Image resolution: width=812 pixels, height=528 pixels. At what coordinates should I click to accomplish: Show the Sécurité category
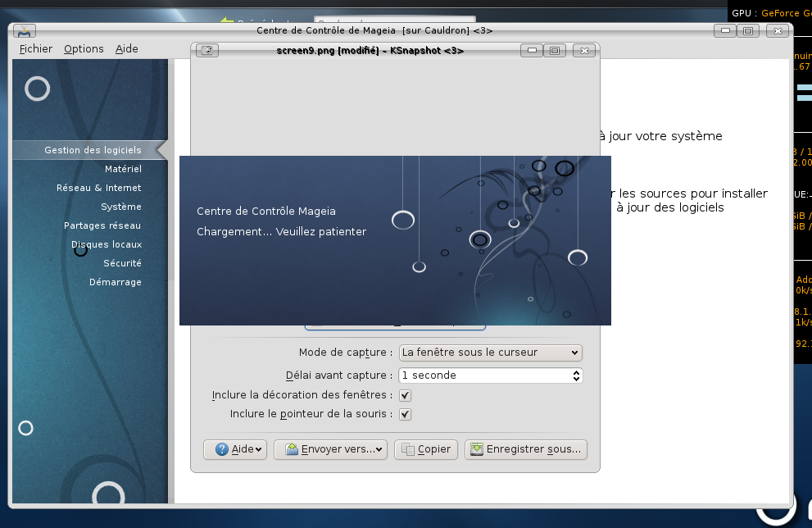pos(122,263)
